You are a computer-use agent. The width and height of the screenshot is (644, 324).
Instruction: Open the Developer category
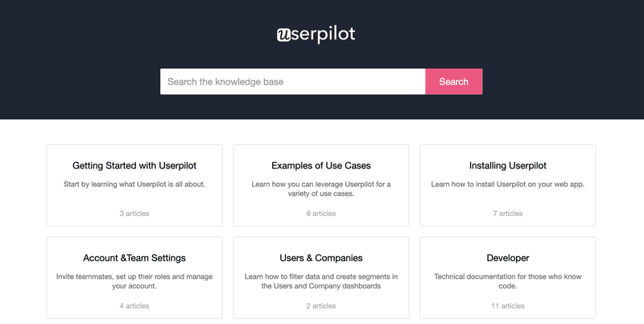(x=508, y=258)
